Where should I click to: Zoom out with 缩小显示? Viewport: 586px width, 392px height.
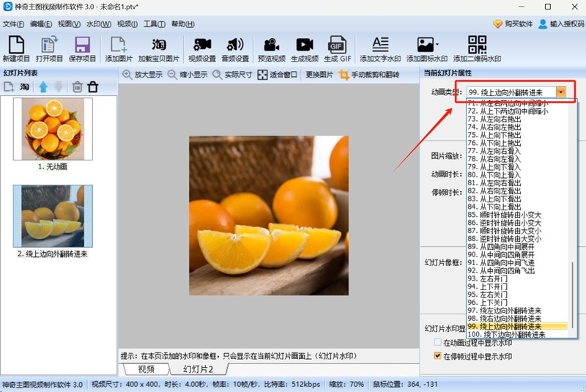coord(188,74)
